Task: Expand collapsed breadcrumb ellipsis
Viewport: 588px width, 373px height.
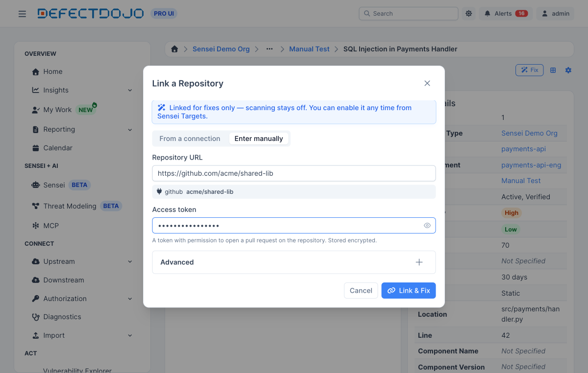Action: point(269,49)
